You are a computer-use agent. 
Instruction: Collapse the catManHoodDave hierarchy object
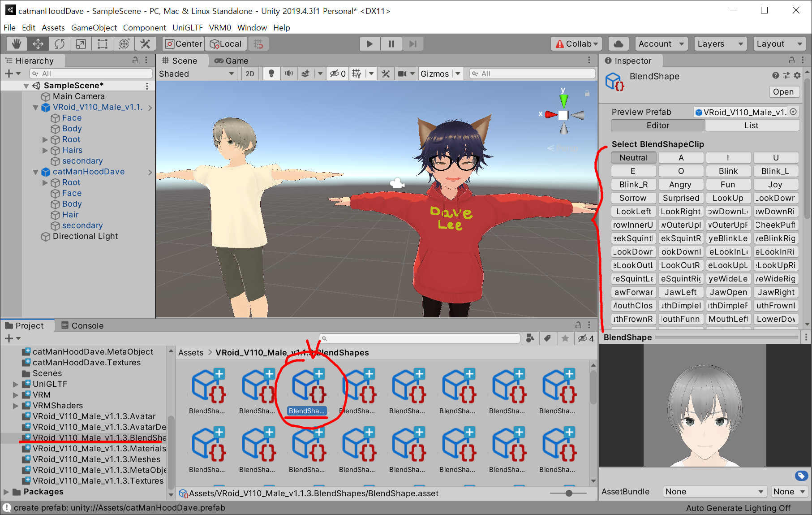pos(35,172)
